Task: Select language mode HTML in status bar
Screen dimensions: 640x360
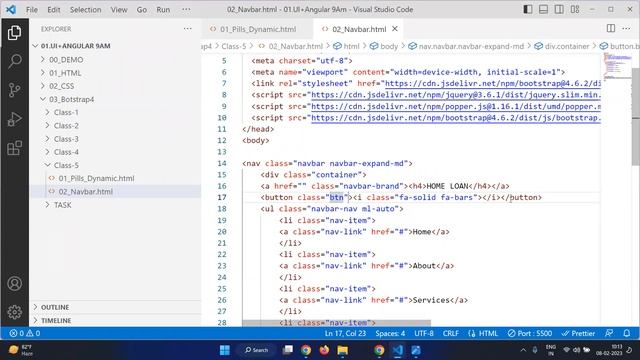Action: 483,333
